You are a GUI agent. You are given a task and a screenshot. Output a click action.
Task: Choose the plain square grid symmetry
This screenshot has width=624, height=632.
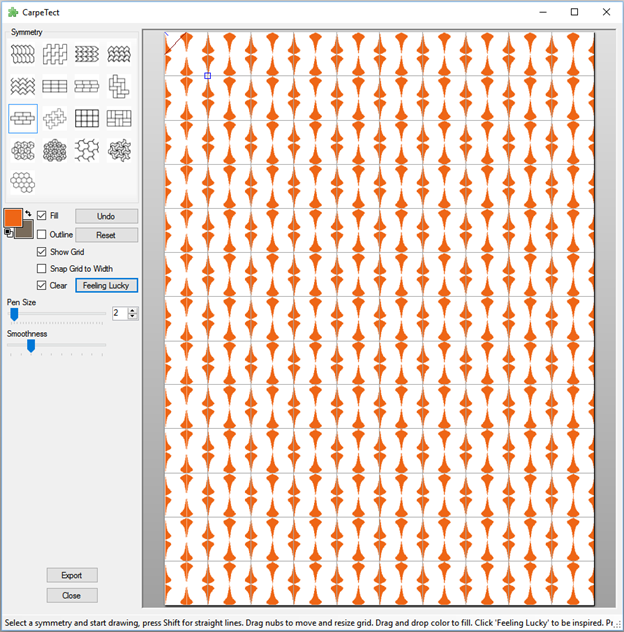tap(87, 119)
